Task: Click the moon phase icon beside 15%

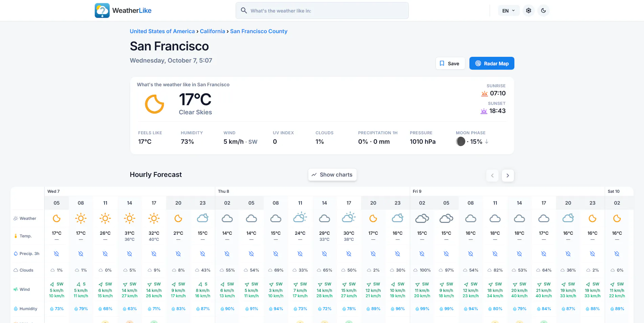Action: click(460, 141)
